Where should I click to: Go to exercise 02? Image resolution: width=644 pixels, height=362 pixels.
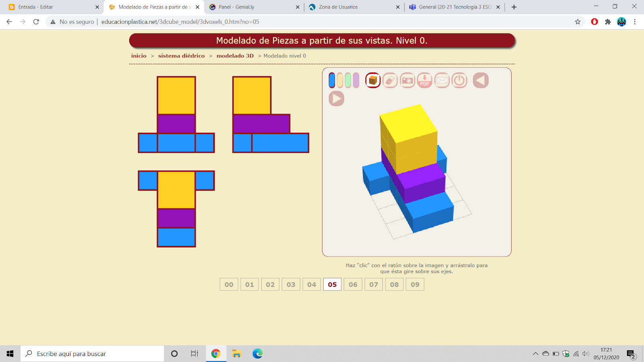(x=270, y=284)
